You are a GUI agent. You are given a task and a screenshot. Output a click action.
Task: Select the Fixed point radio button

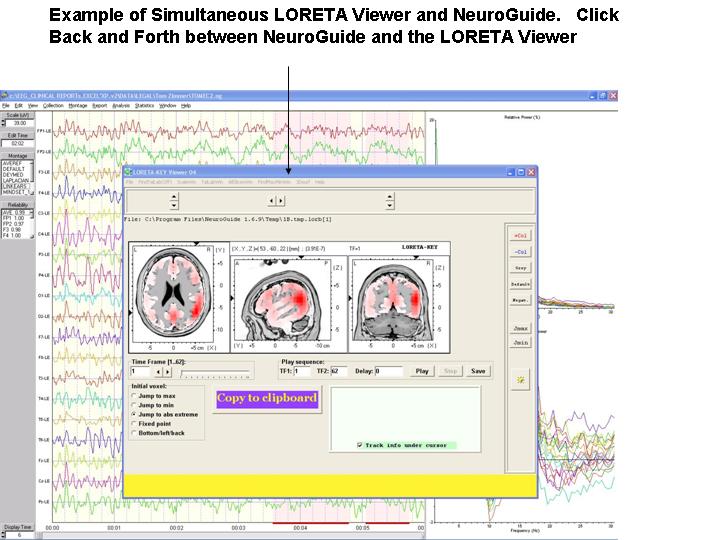pos(134,423)
